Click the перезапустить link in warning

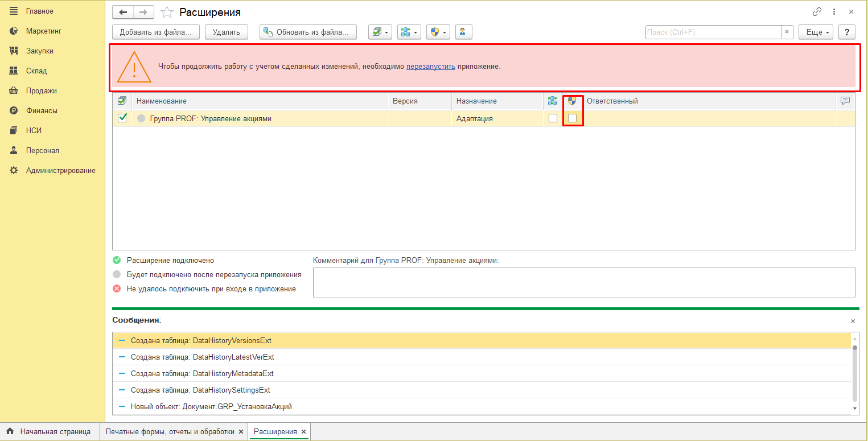pyautogui.click(x=430, y=67)
